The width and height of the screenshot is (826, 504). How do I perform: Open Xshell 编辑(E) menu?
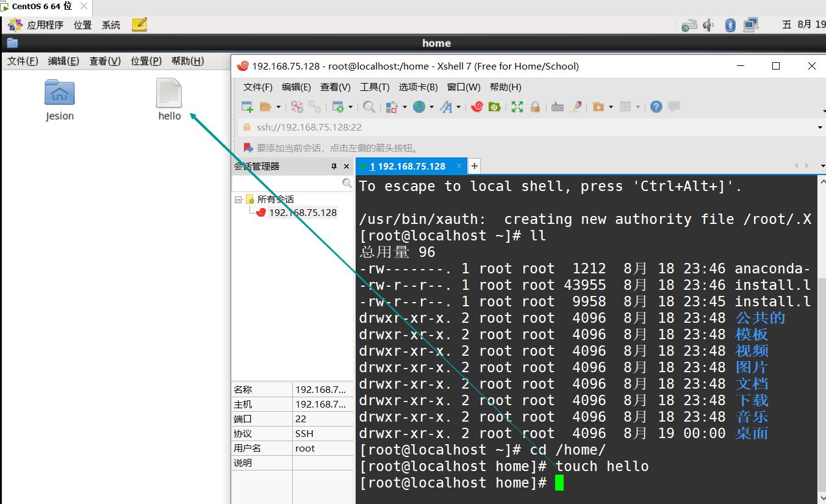point(296,87)
